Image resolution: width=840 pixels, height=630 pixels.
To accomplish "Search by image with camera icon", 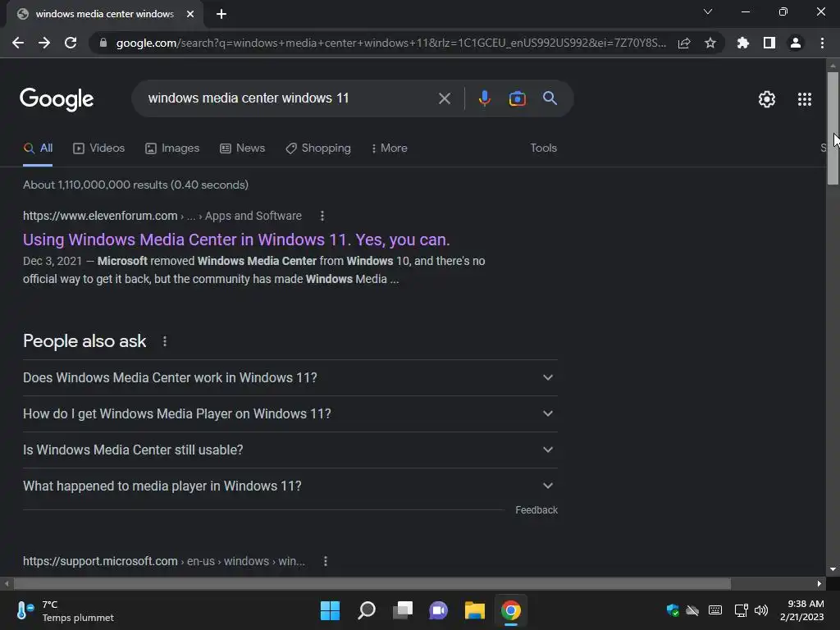I will tap(517, 98).
